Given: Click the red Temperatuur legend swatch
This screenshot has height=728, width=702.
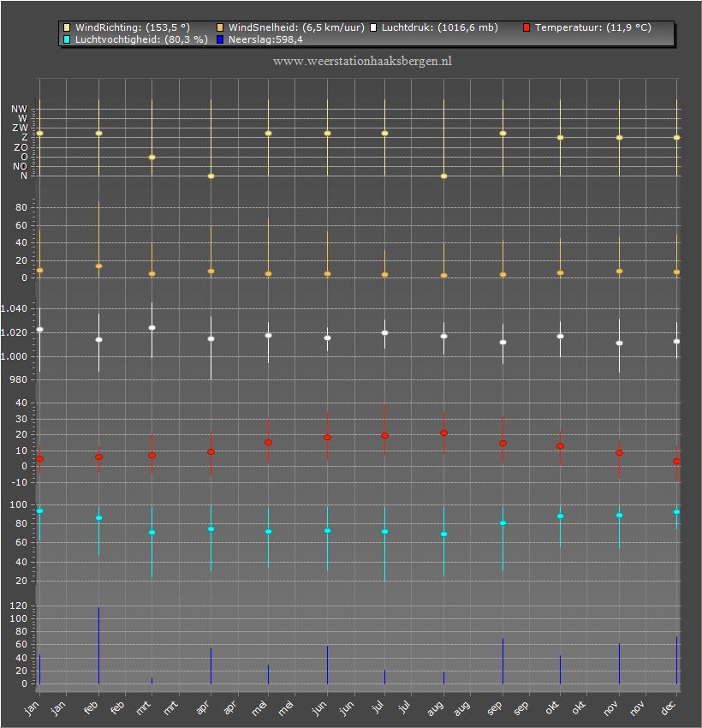Looking at the screenshot, I should [526, 28].
